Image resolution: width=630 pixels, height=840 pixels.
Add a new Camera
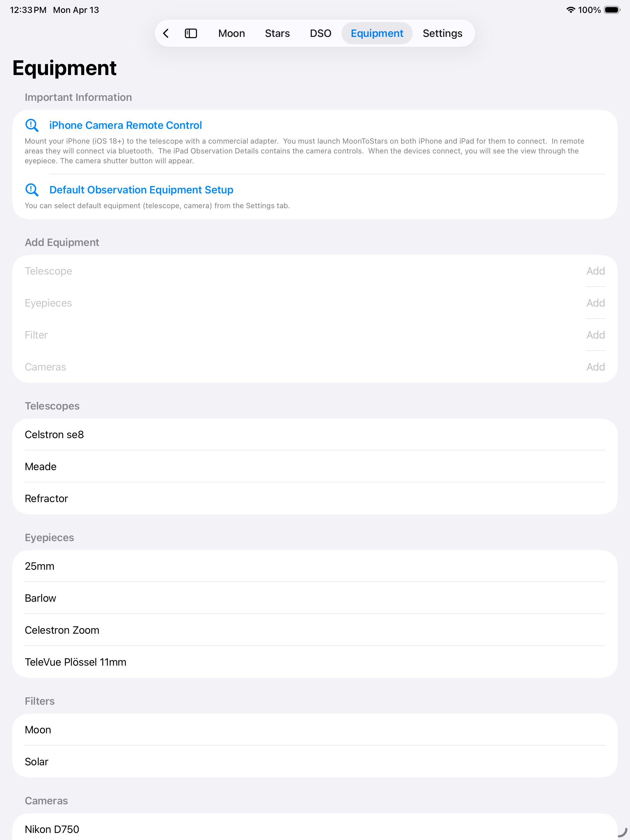tap(596, 367)
